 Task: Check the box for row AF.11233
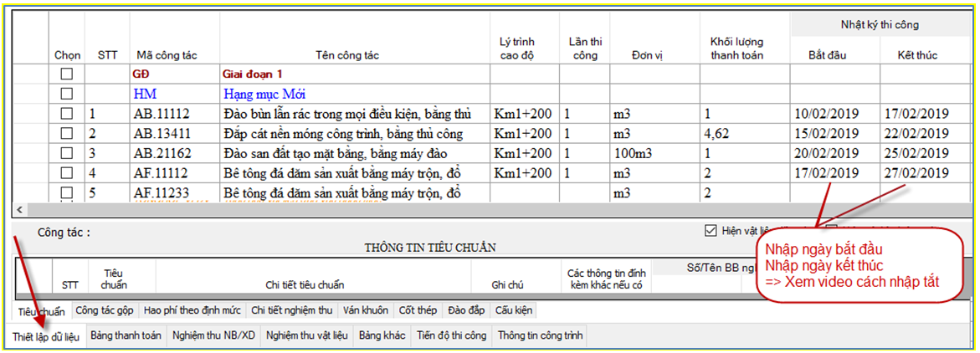[x=66, y=193]
